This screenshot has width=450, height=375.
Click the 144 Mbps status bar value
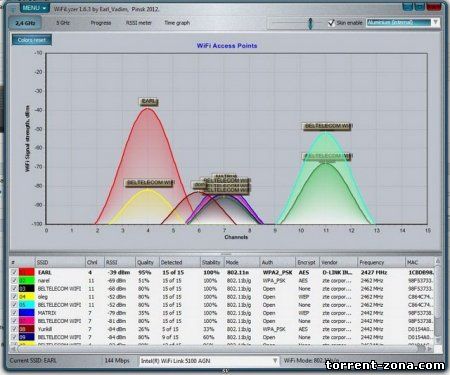click(x=117, y=361)
